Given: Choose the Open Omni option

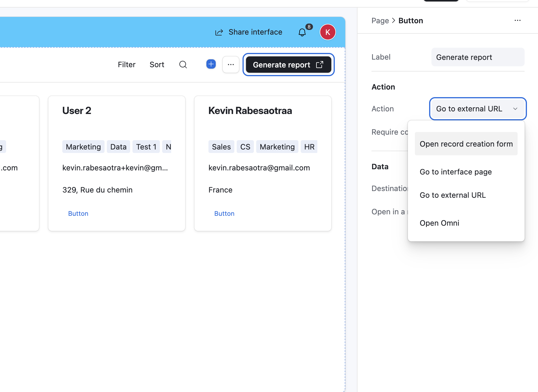Looking at the screenshot, I should [x=439, y=223].
